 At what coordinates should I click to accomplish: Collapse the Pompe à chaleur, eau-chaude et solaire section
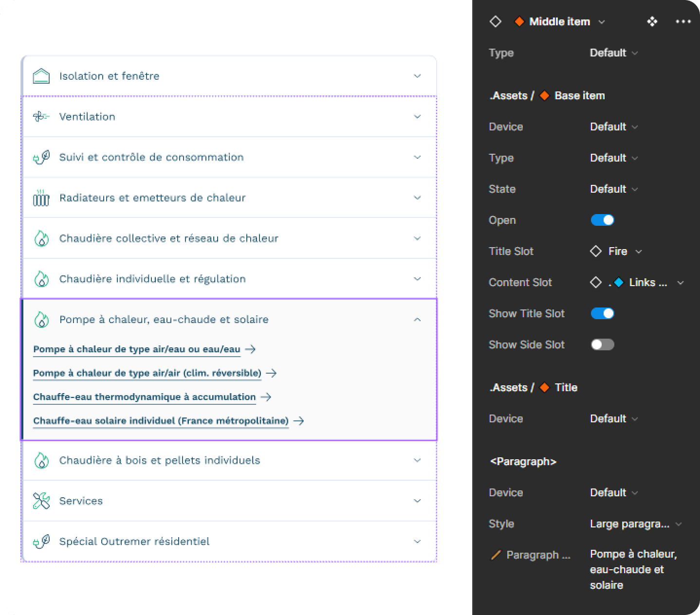417,320
